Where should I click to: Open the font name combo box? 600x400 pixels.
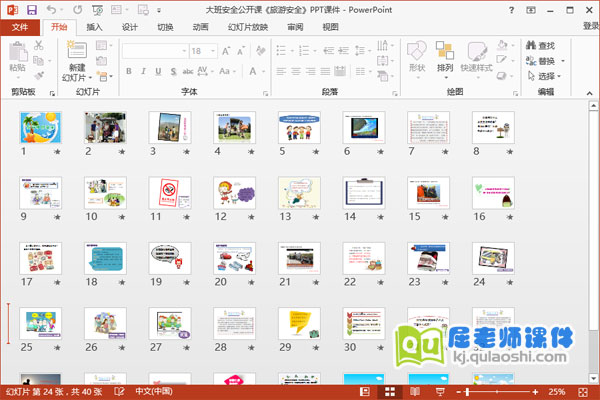154,50
